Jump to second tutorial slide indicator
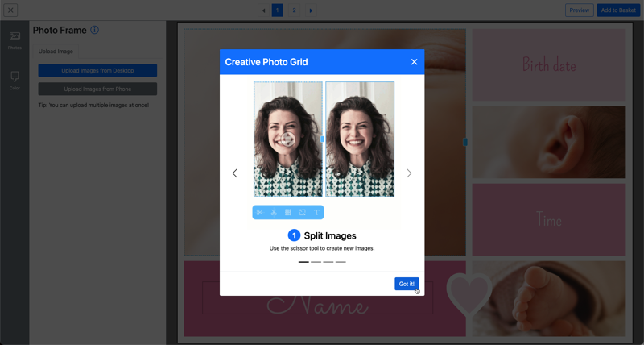This screenshot has height=345, width=644. click(316, 262)
